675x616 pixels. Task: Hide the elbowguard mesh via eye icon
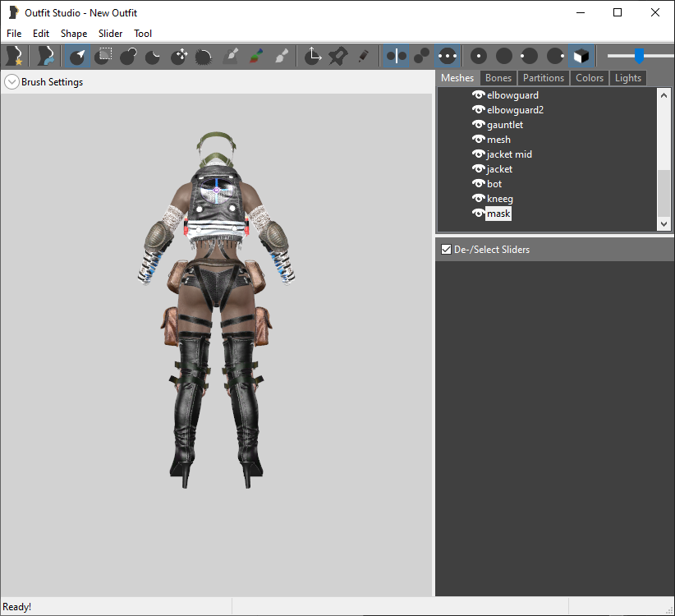(478, 94)
